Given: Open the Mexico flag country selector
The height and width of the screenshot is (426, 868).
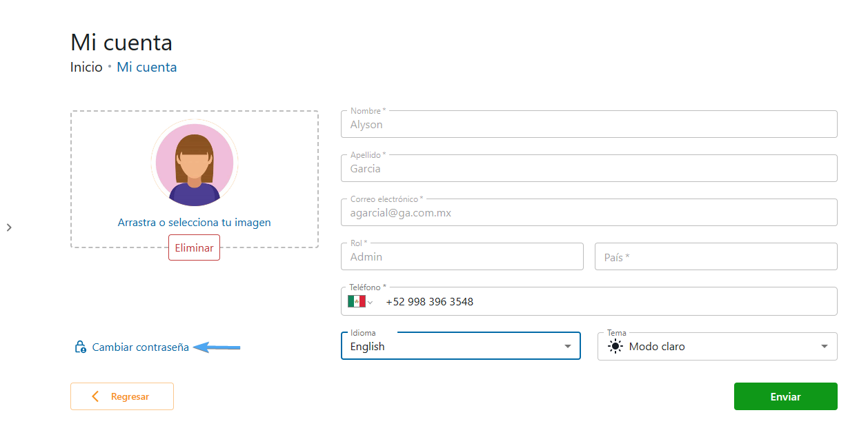Looking at the screenshot, I should click(x=360, y=302).
